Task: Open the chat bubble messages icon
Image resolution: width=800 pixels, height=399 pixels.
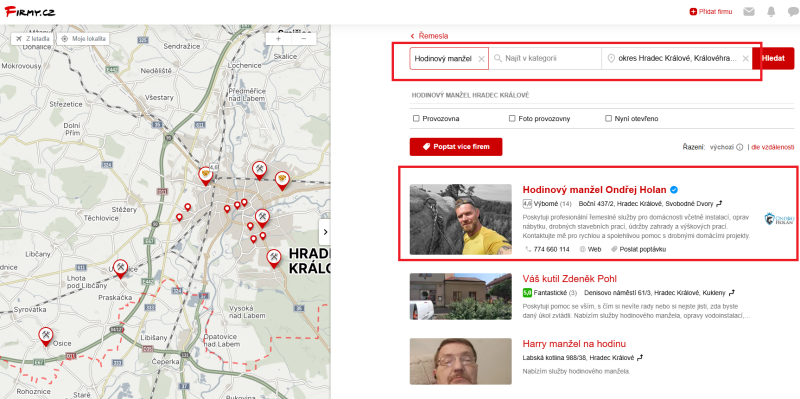Action: pyautogui.click(x=793, y=12)
